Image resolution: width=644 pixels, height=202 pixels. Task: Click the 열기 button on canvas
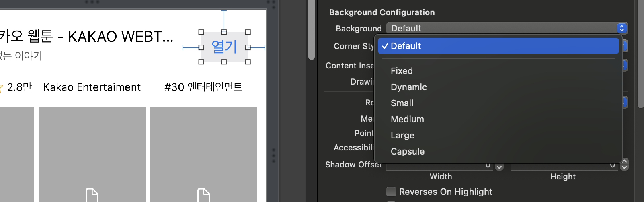224,47
